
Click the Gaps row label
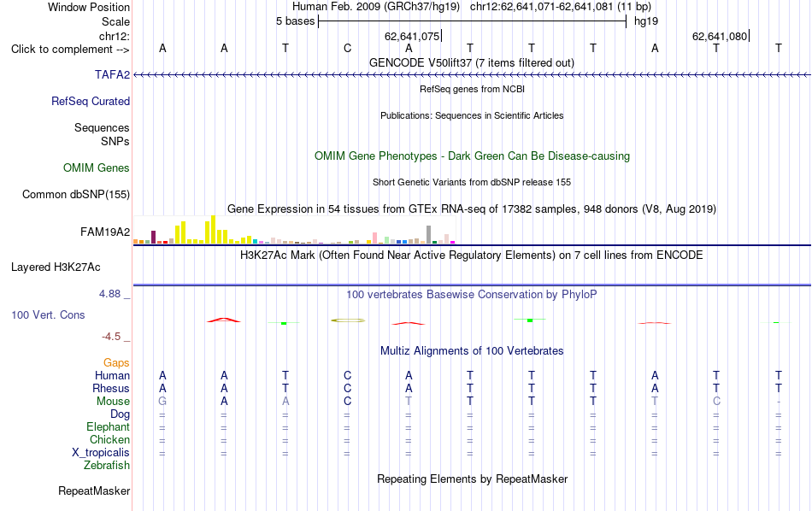click(116, 363)
